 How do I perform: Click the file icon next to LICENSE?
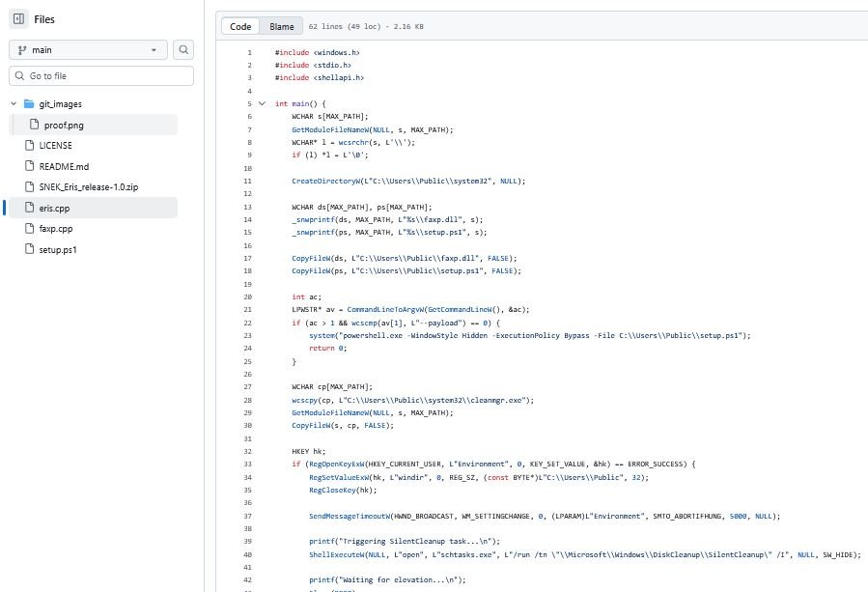click(29, 145)
